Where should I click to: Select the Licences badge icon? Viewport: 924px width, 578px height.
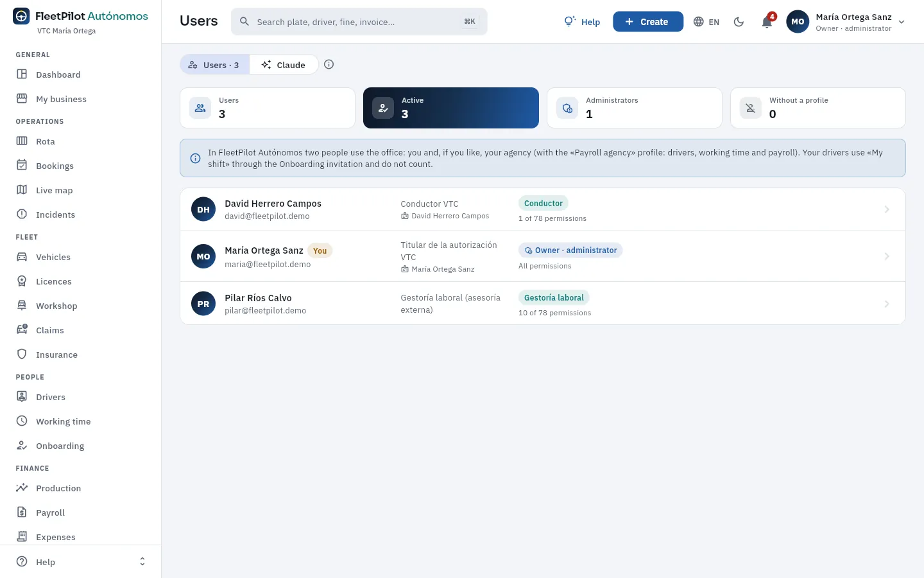22,281
